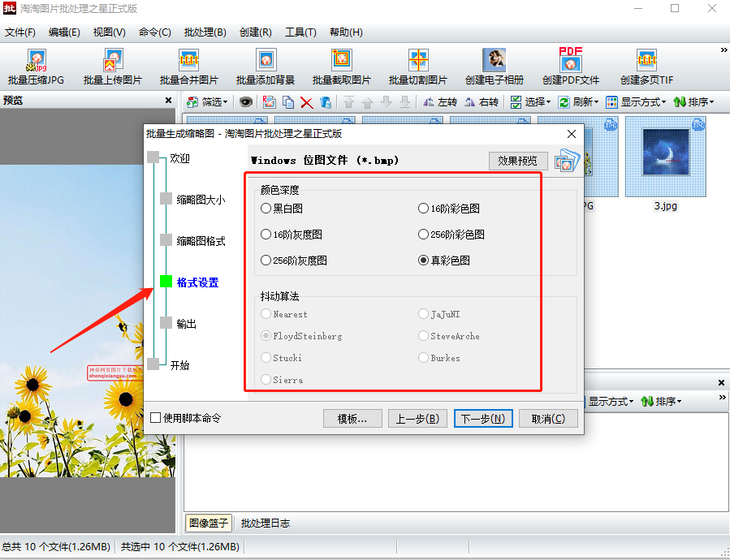The image size is (730, 560).
Task: Open the 选择 dropdown in file toolbar
Action: tap(530, 102)
